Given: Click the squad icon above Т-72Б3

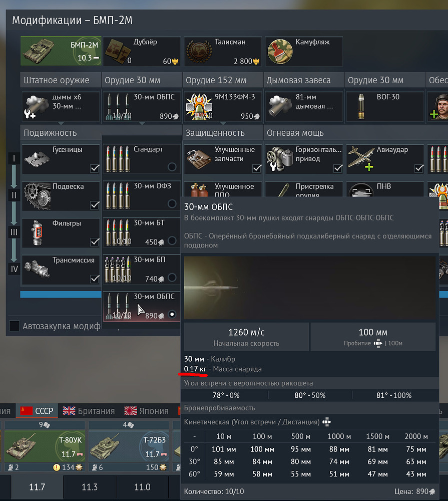Looking at the screenshot, I should [130, 425].
